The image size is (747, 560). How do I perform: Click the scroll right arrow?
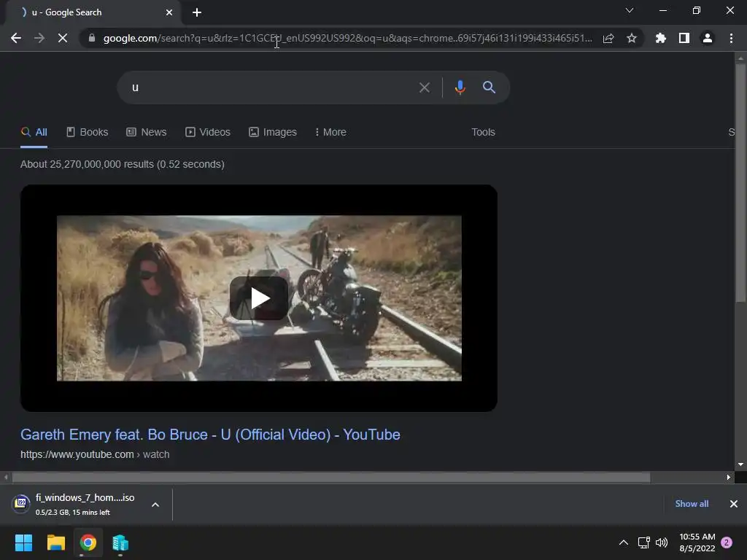(x=729, y=477)
